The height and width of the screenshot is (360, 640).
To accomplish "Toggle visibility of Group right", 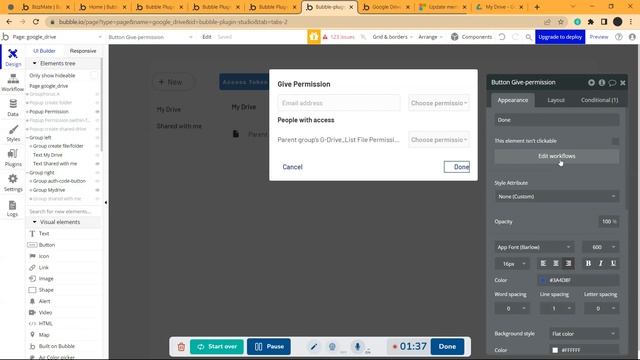I will tap(97, 173).
